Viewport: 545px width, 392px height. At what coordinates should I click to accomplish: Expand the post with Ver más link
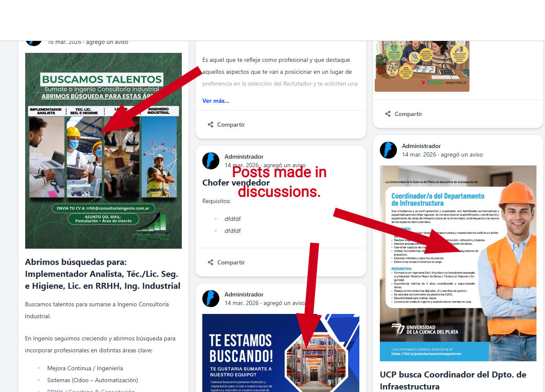(x=216, y=101)
